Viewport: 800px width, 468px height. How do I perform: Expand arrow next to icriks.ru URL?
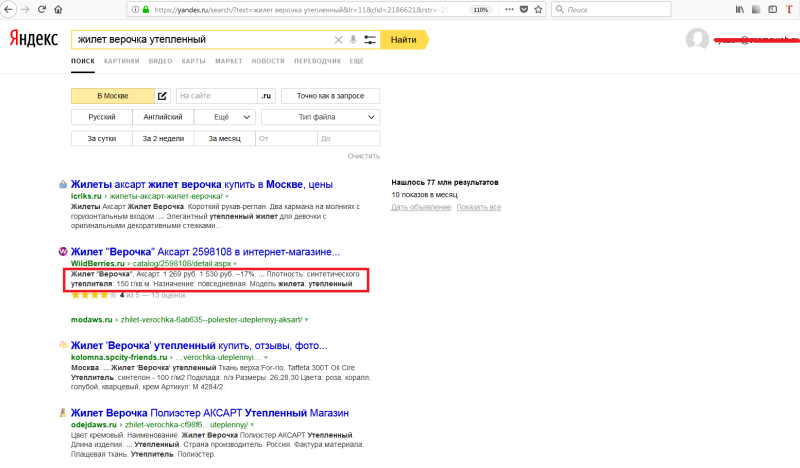click(227, 196)
